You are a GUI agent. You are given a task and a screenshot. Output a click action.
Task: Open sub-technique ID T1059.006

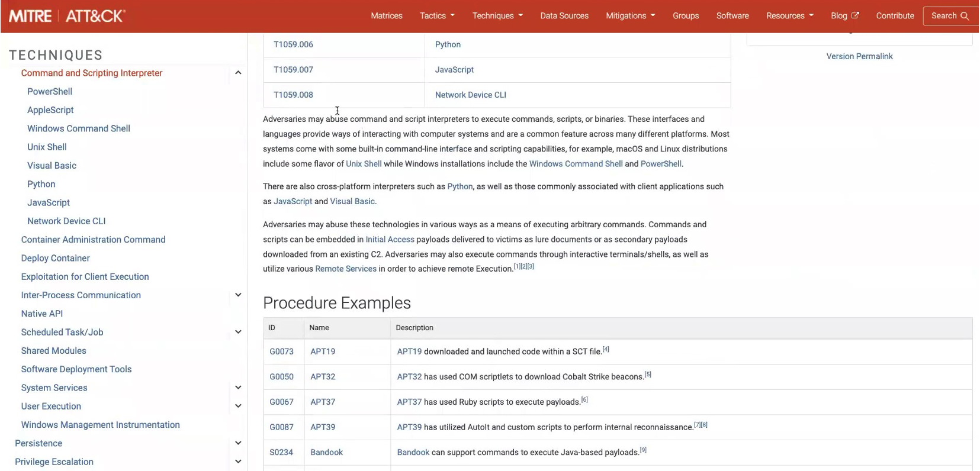pos(293,44)
